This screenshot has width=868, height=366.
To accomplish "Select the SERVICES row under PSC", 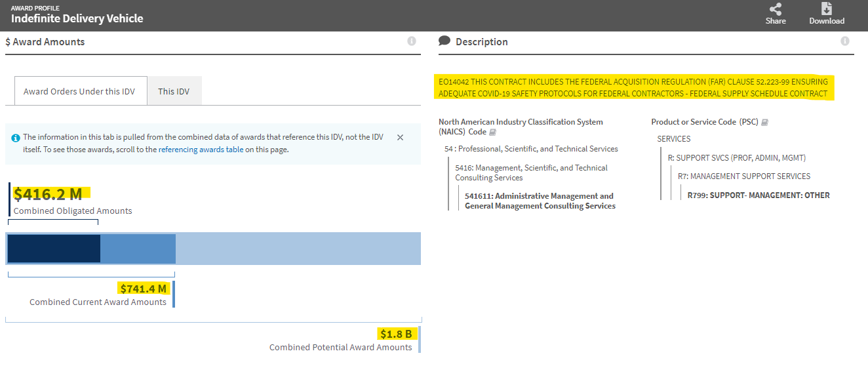I will coord(674,139).
